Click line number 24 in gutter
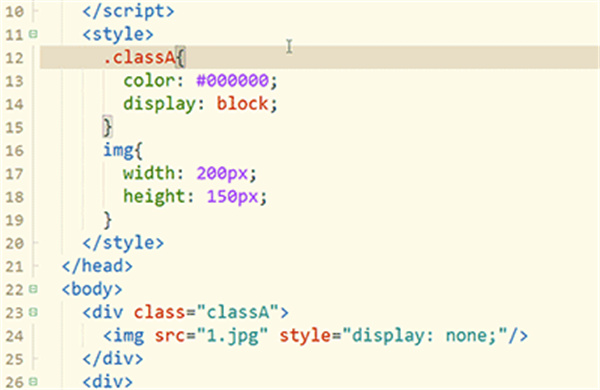The width and height of the screenshot is (600, 390). pyautogui.click(x=15, y=336)
